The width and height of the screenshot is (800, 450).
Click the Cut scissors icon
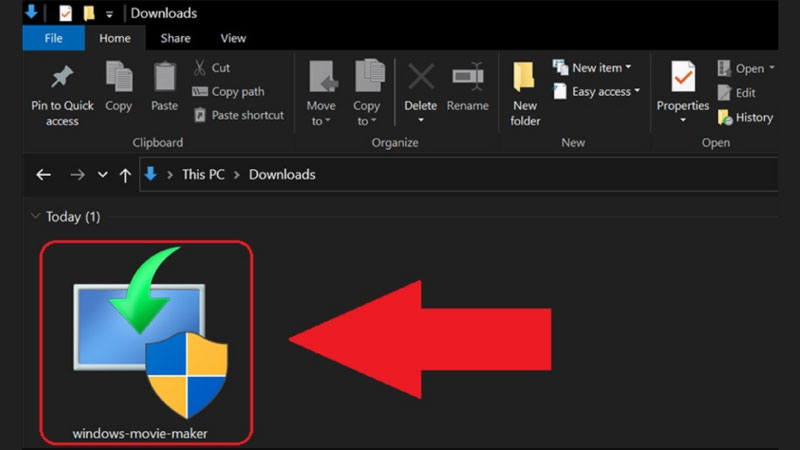point(199,68)
